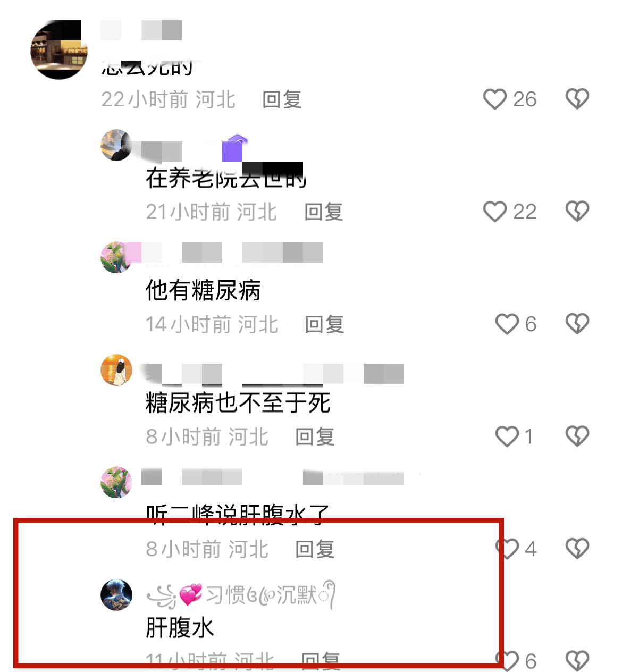The image size is (622, 672).
Task: Reply to the 22小时前 comment
Action: [282, 99]
